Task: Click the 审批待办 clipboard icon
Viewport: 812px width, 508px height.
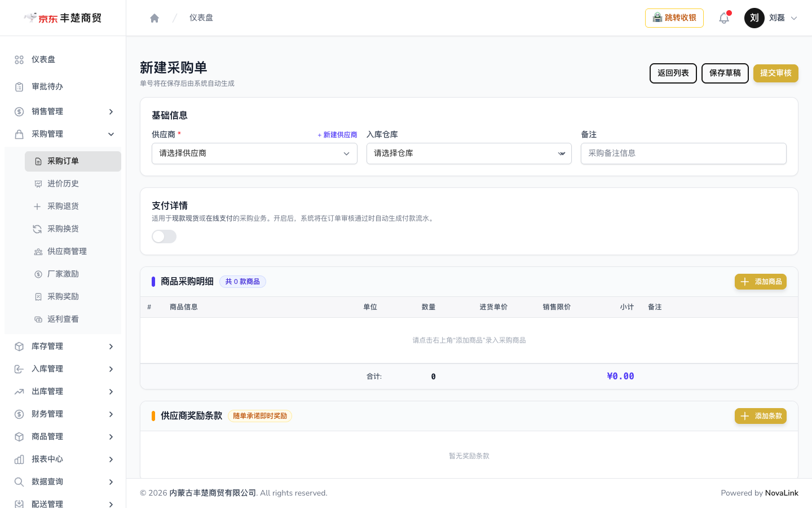Action: tap(19, 87)
